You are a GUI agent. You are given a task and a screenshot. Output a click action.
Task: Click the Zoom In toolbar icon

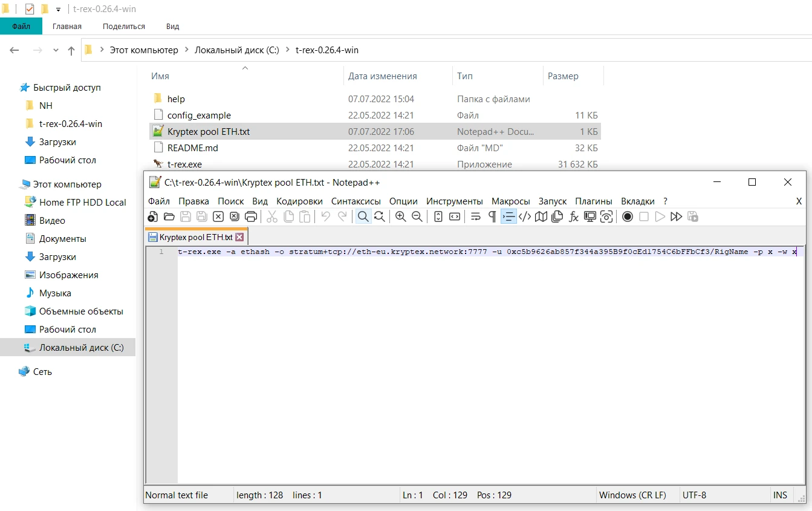(400, 216)
